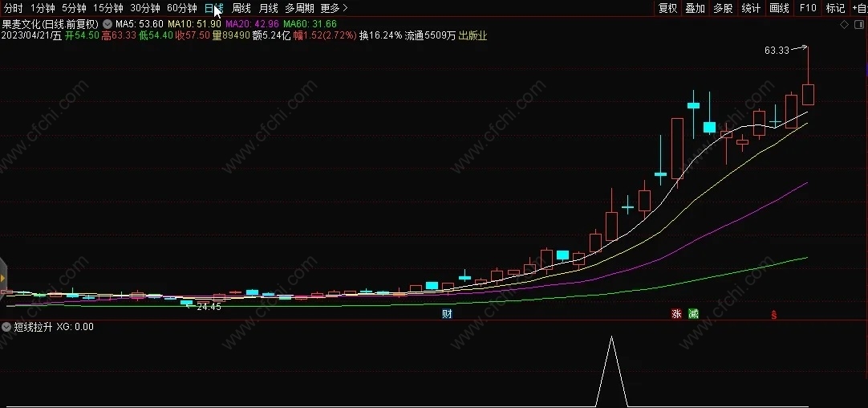Click the 幅1.52(2.72%) change value

(324, 36)
